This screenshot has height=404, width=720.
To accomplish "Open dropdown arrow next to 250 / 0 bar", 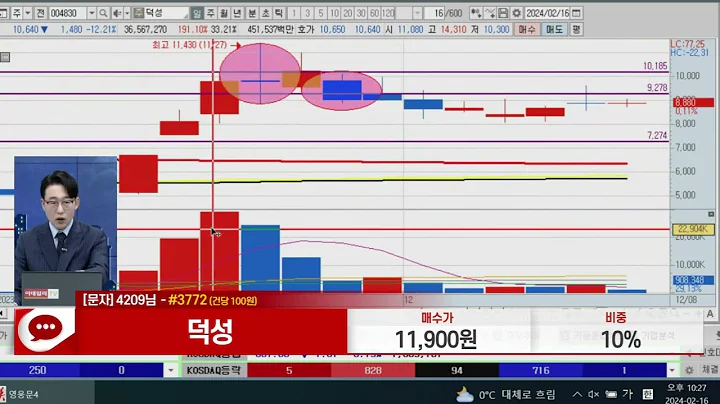I will point(170,370).
